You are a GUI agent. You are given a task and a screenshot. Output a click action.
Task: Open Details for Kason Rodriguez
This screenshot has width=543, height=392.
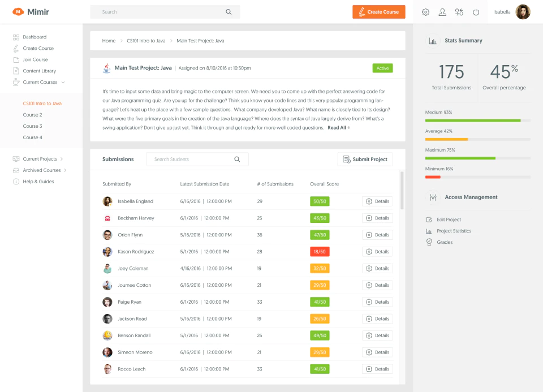(377, 252)
